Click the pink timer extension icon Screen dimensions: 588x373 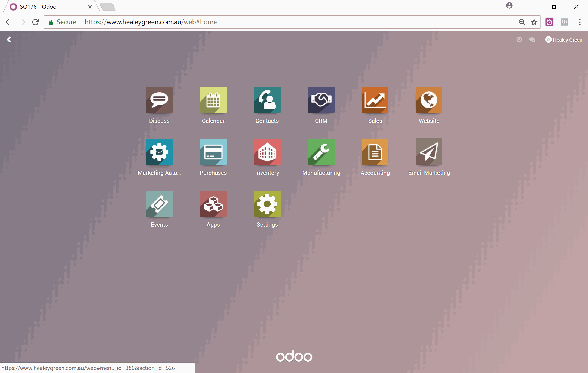[x=549, y=22]
